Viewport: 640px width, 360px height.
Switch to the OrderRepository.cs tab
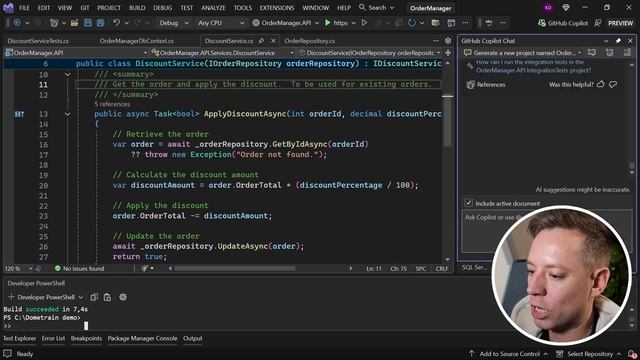[x=310, y=41]
